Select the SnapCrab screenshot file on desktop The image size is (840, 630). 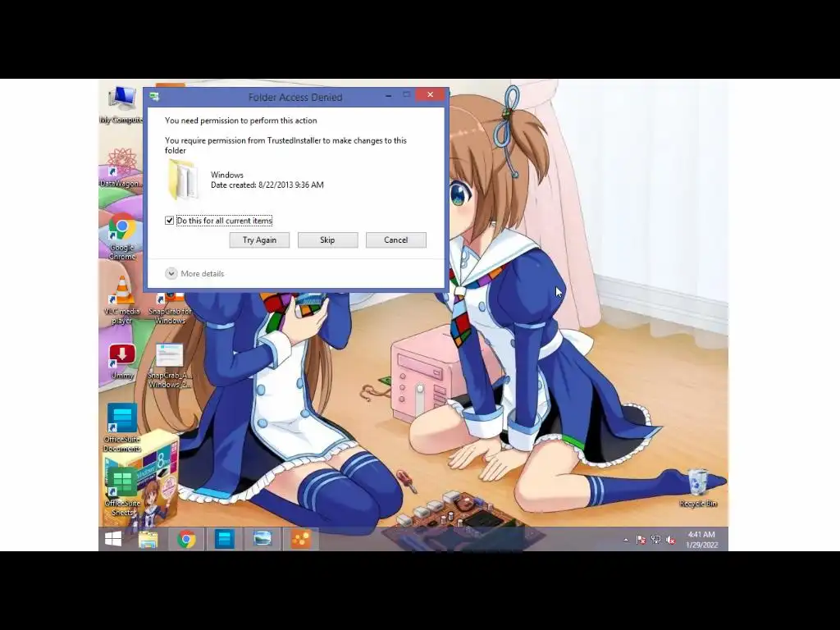point(170,365)
